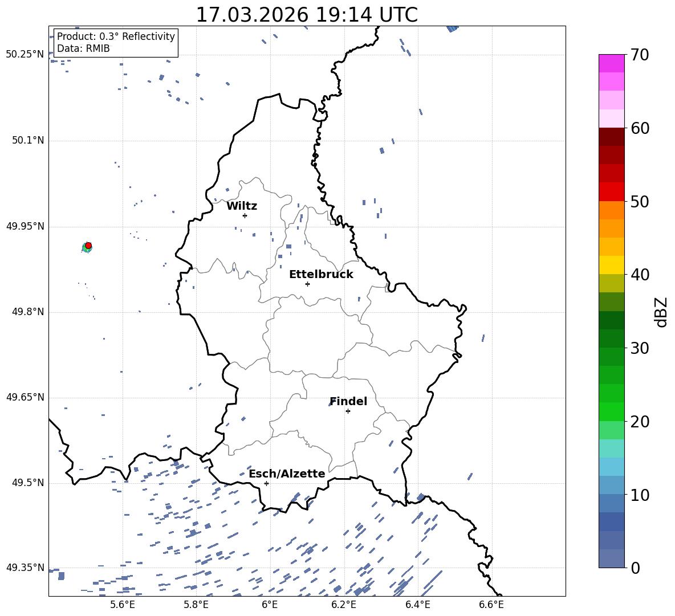Click latitude label 49.8°N

28,312
